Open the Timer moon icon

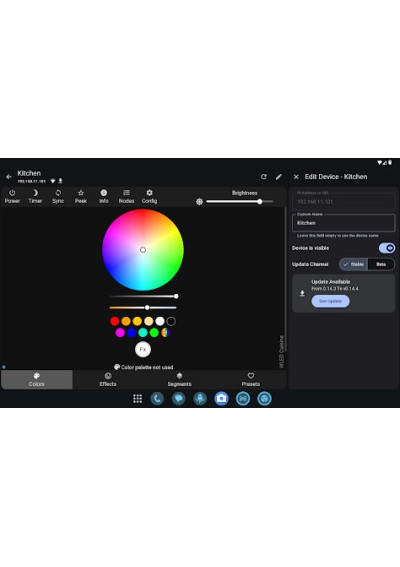(x=35, y=193)
